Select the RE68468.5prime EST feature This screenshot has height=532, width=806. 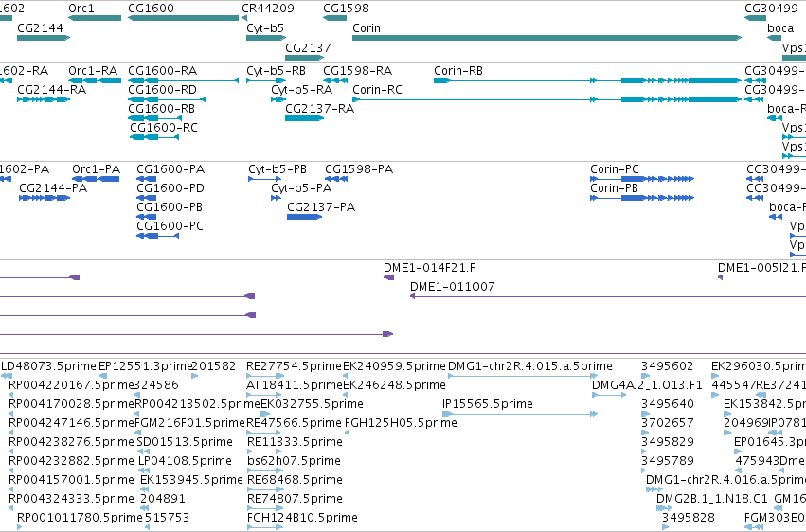click(x=265, y=489)
